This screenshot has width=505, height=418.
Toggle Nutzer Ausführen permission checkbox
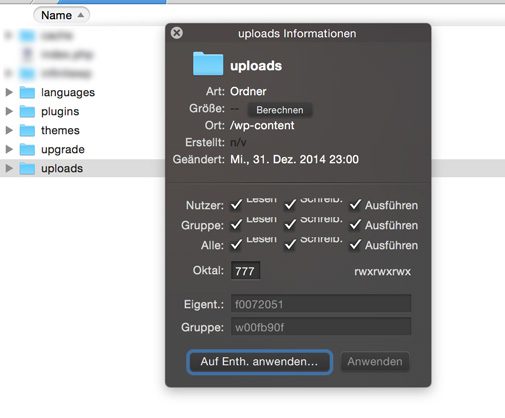point(355,205)
